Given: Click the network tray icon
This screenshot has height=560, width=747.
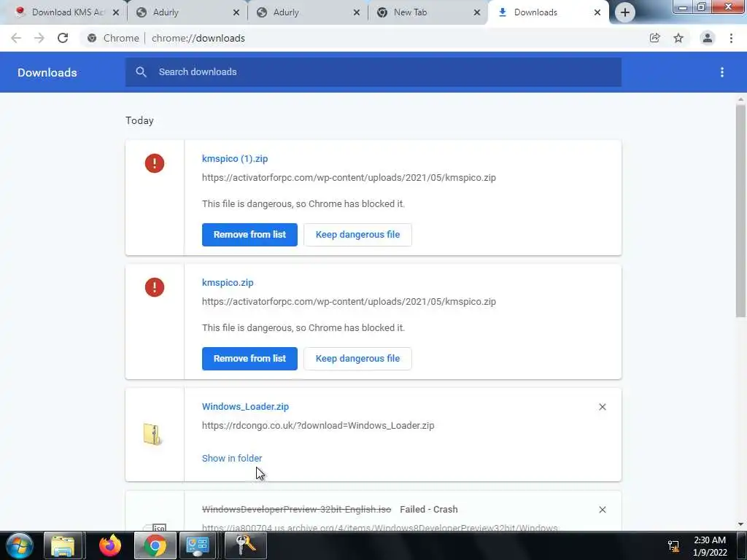Looking at the screenshot, I should [673, 545].
